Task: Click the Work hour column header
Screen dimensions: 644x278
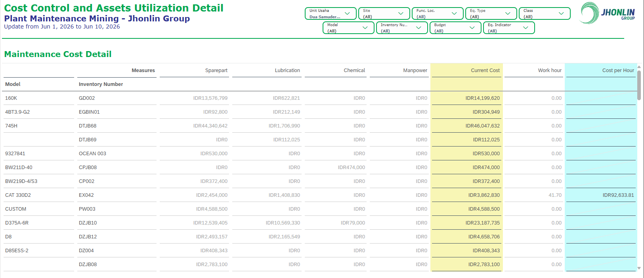Action: click(550, 70)
